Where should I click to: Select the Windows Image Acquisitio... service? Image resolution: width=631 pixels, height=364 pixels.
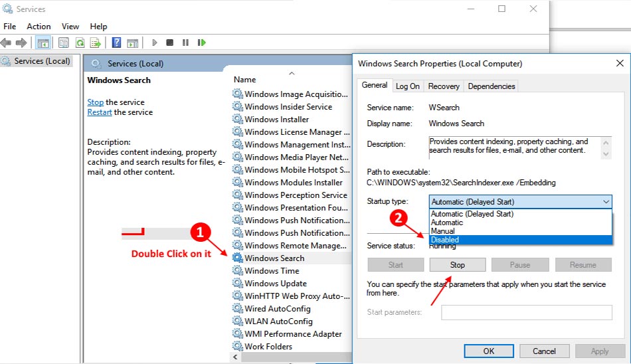tap(296, 94)
